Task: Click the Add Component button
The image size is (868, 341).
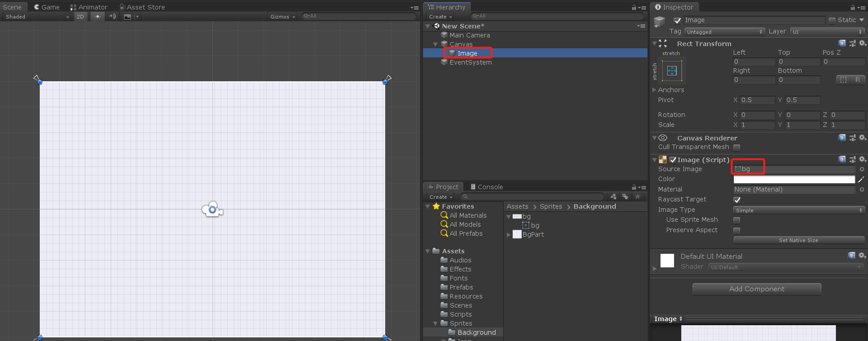Action: pos(757,289)
